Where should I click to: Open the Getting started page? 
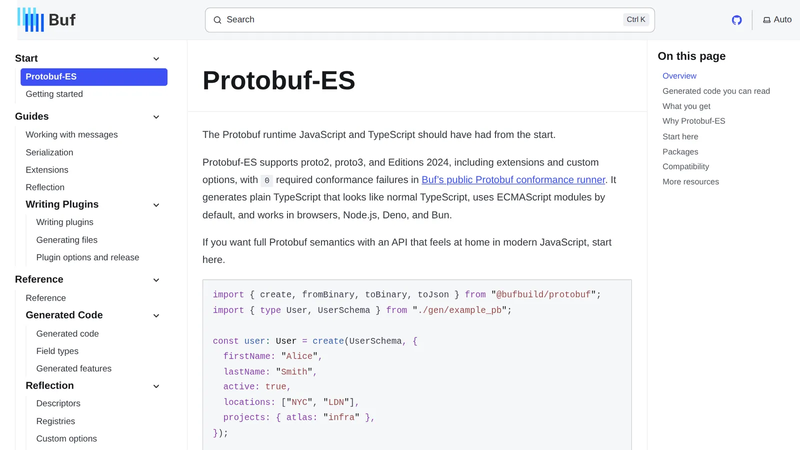(x=54, y=94)
